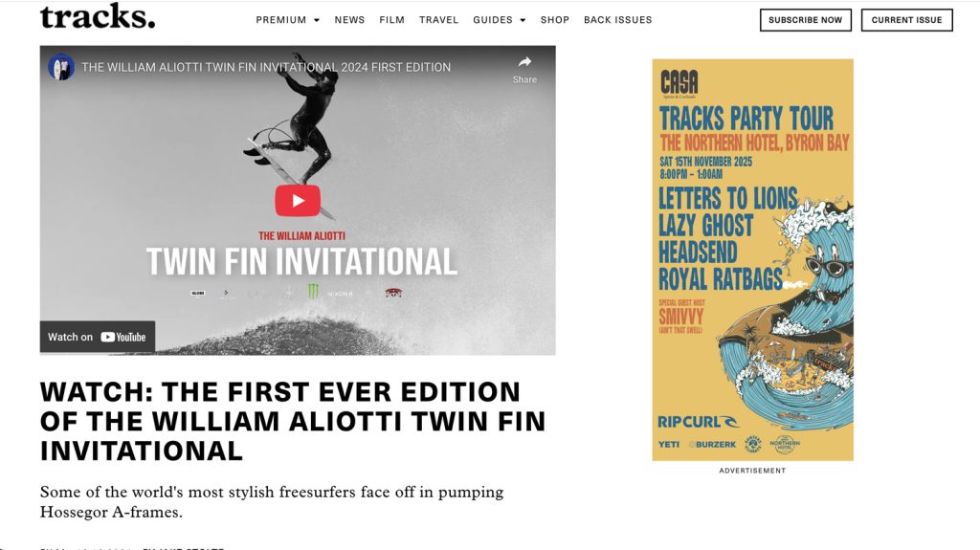Click the Subscribe Now button
Viewport: 980px width, 550px height.
[806, 20]
